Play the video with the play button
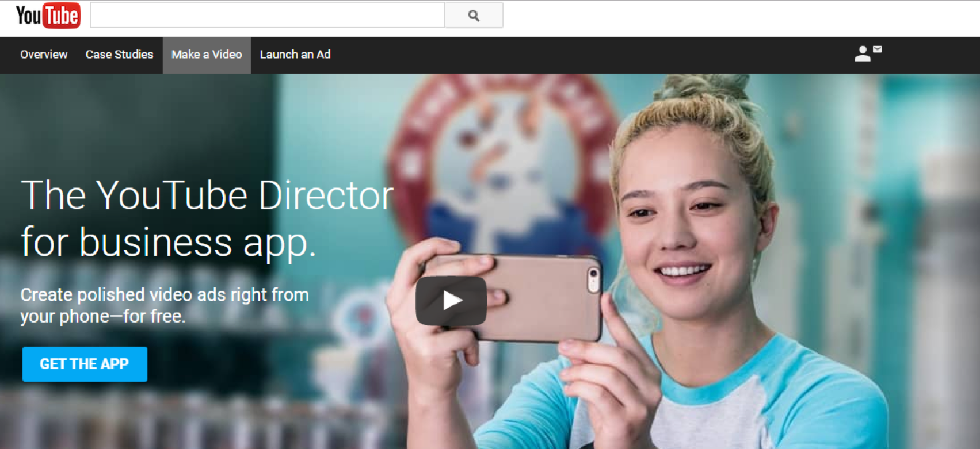 point(451,301)
